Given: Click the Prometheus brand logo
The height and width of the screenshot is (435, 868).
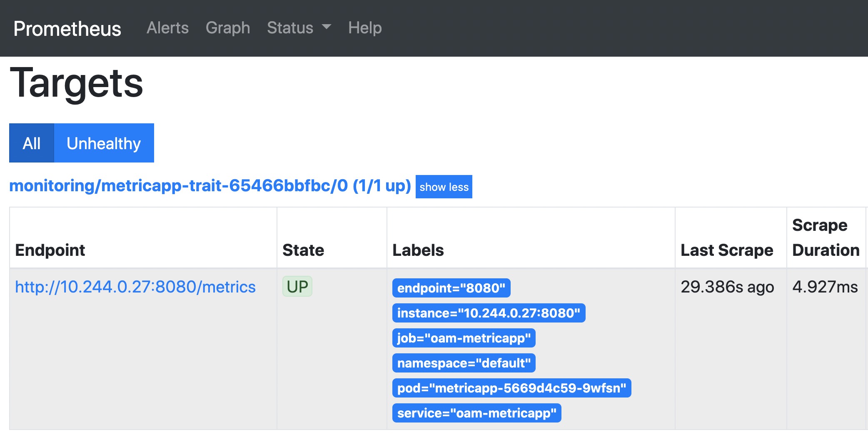Looking at the screenshot, I should tap(67, 27).
